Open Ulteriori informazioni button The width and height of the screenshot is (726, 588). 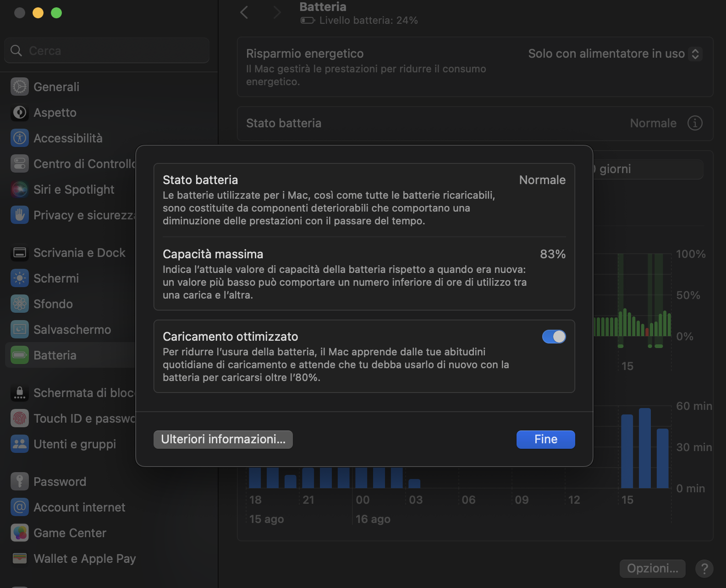223,440
